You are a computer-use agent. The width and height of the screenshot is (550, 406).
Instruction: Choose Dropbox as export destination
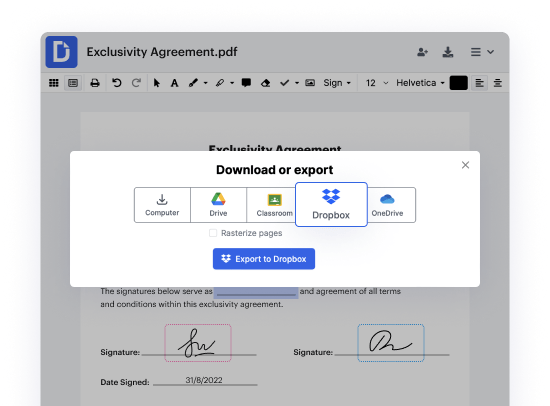pyautogui.click(x=331, y=205)
